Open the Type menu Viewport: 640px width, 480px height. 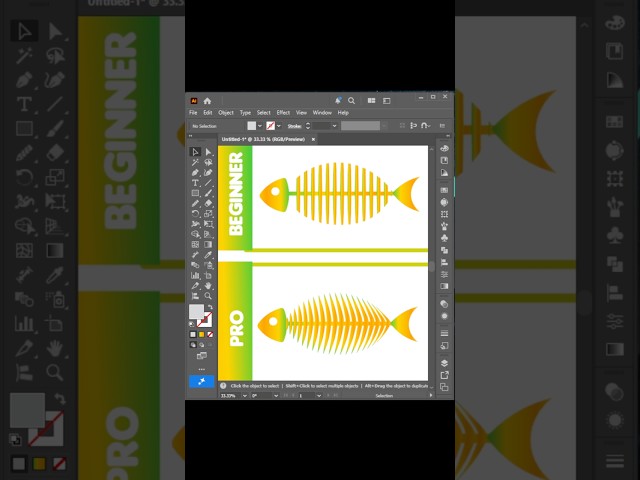coord(245,113)
